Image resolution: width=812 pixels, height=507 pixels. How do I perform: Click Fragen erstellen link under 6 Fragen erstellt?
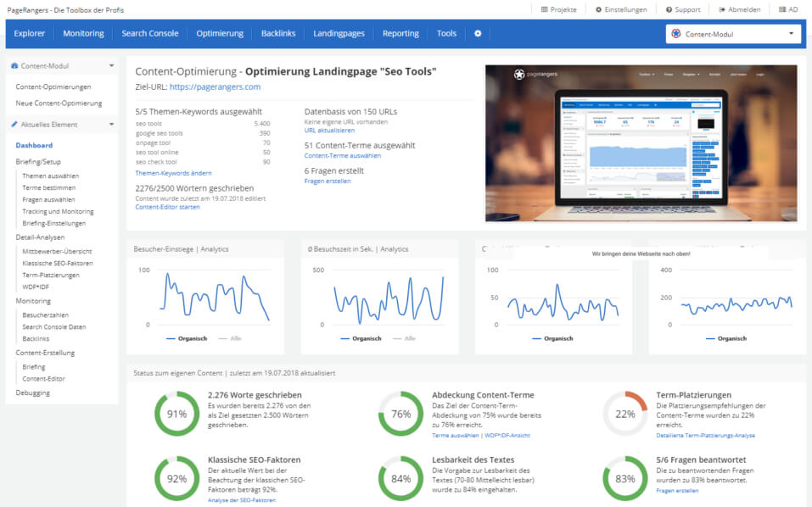(x=328, y=181)
